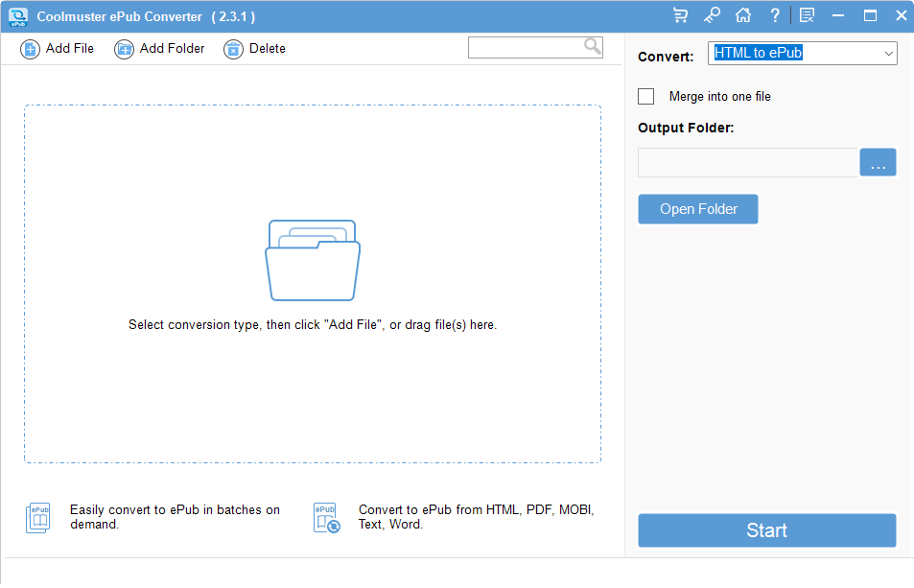914x588 pixels.
Task: Click the Add Folder icon
Action: point(124,48)
